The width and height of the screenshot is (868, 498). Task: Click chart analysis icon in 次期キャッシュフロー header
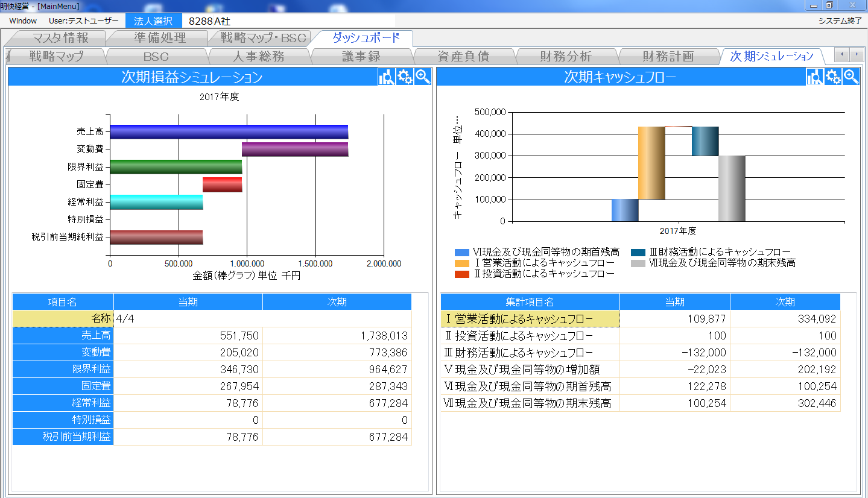(x=814, y=77)
